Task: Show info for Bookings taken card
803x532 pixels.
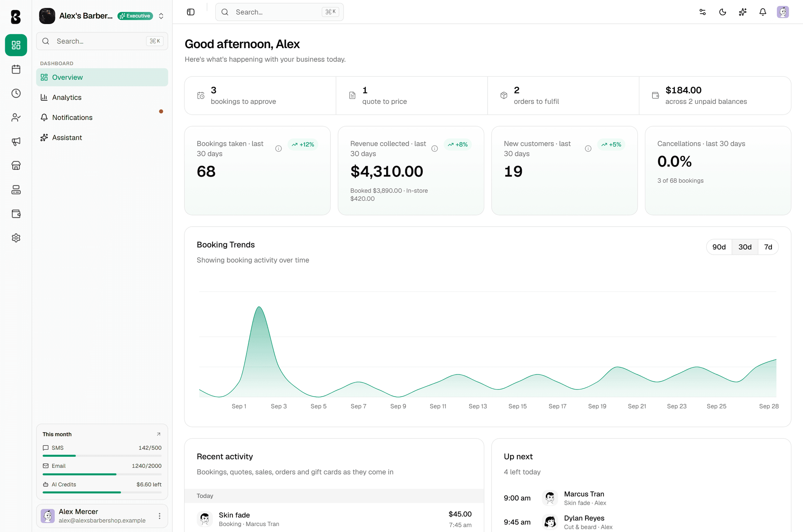Action: click(x=278, y=149)
